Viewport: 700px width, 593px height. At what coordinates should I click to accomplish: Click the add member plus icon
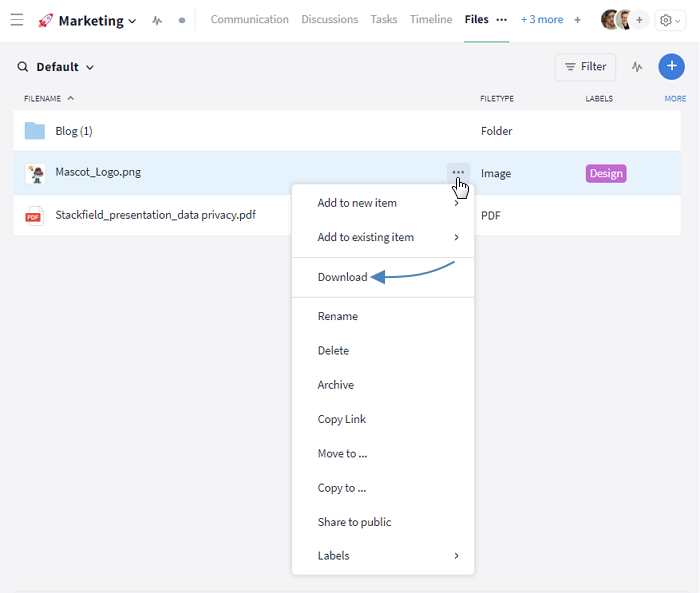click(640, 20)
